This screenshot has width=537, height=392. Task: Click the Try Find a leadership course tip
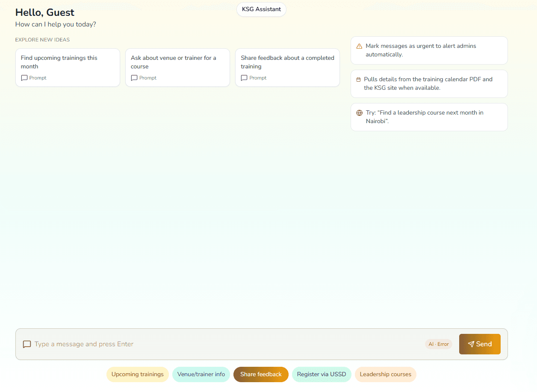pos(429,117)
